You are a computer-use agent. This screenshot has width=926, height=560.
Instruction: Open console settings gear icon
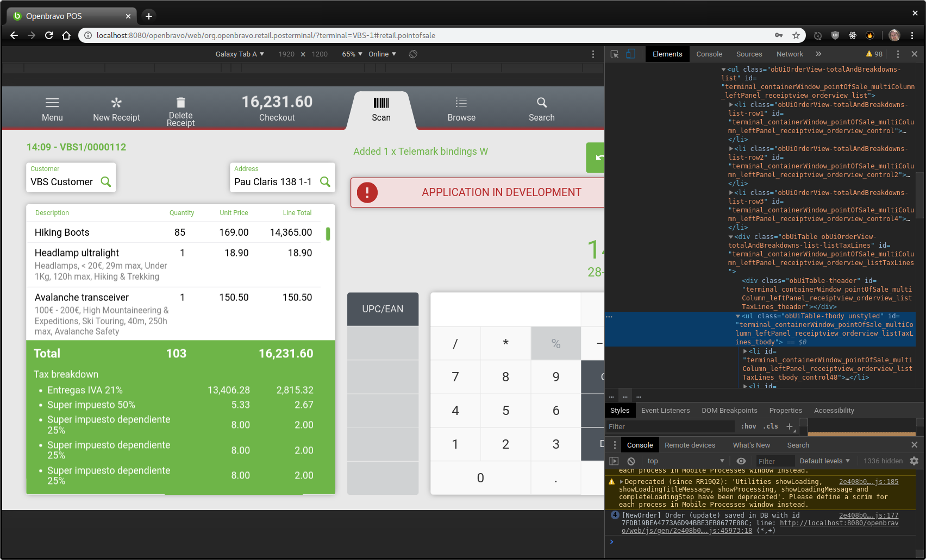[914, 461]
